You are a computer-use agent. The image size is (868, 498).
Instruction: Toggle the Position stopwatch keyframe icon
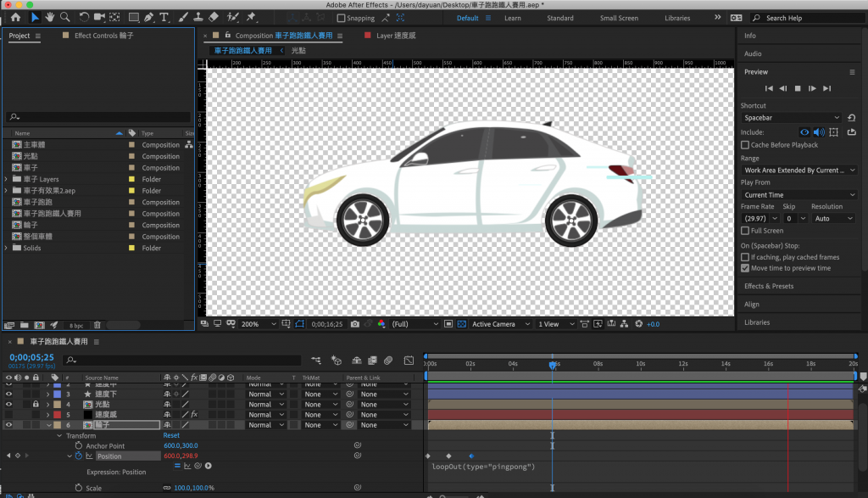[x=79, y=456]
